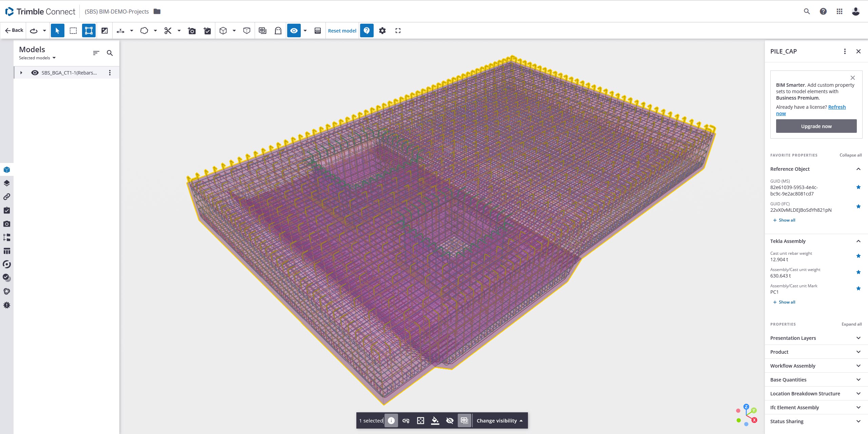Toggle fullscreen mode in the toolbar
868x434 pixels.
coord(398,30)
